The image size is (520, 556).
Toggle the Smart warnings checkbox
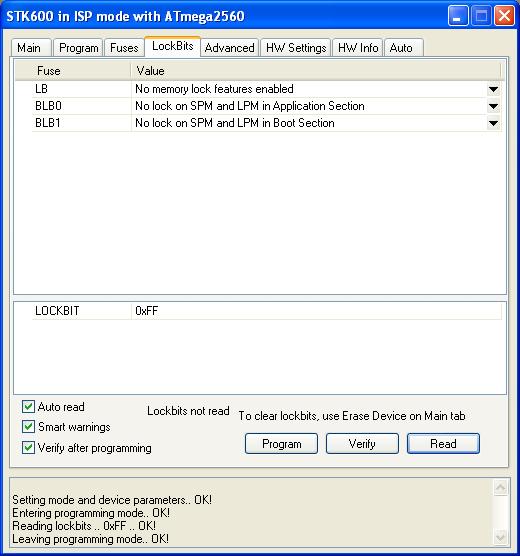tap(28, 427)
